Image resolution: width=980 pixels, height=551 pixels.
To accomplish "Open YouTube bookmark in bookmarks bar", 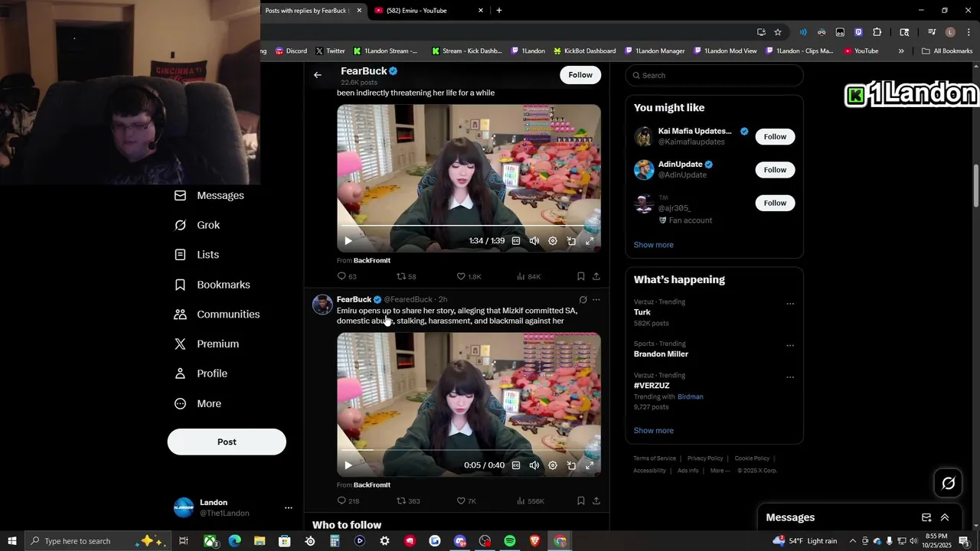I will coord(861,51).
